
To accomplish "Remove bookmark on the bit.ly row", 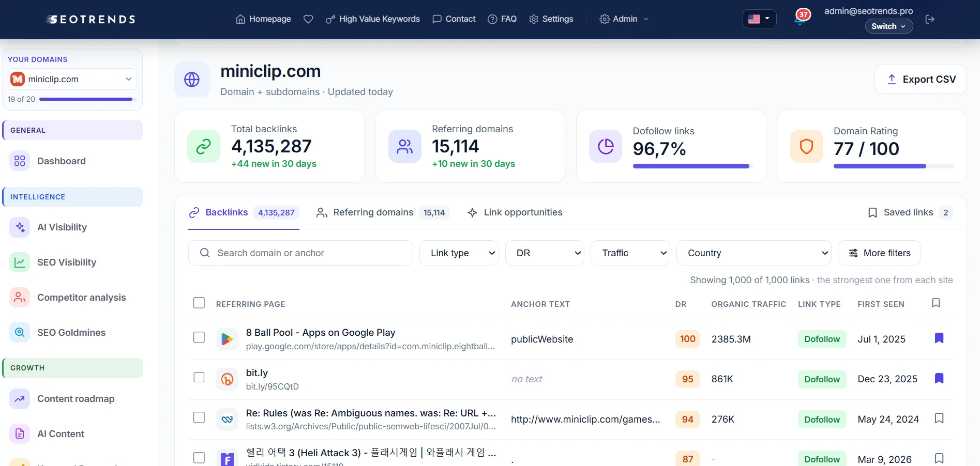I will tap(939, 379).
